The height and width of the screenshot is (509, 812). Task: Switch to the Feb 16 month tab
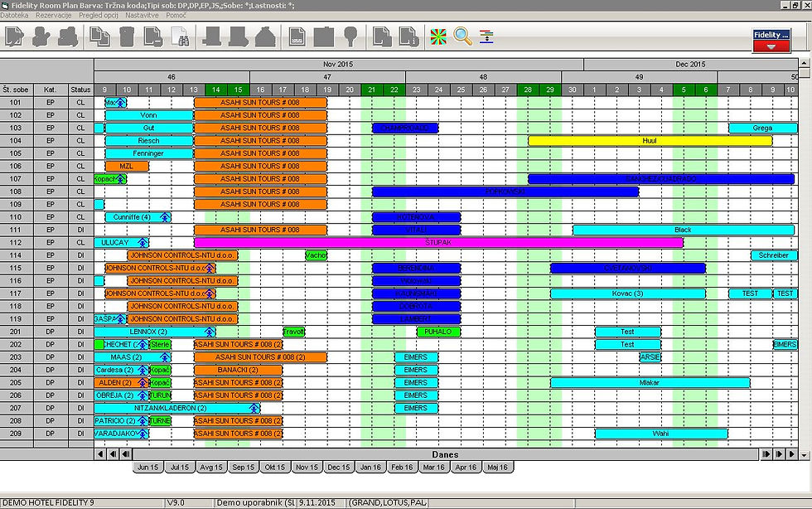coord(403,468)
